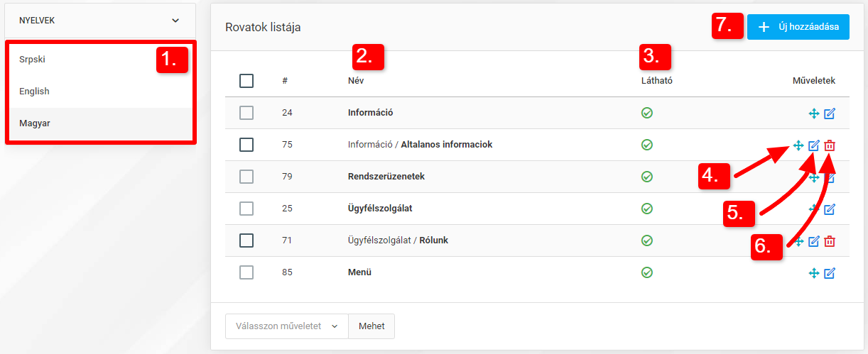The width and height of the screenshot is (868, 354).
Task: Delete the Rólunk row
Action: (830, 241)
